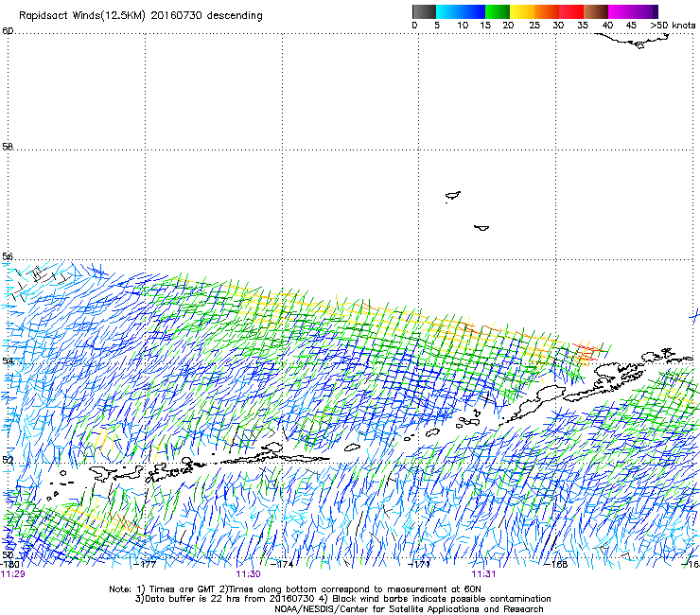
Task: Click the brown 35-40 knots legend segment
Action: [x=596, y=11]
